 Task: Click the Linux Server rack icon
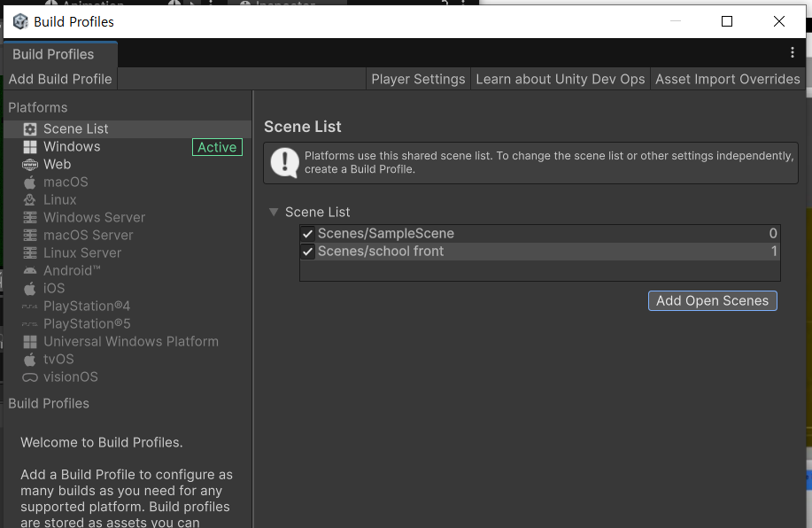[x=30, y=252]
